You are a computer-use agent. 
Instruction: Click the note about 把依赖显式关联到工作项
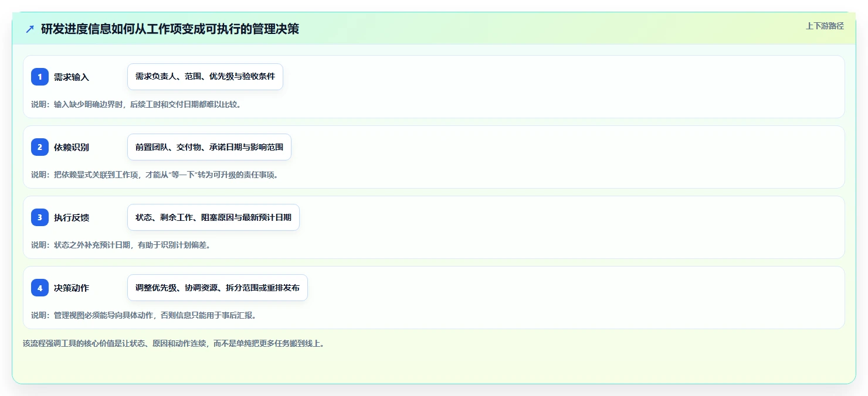pos(154,175)
